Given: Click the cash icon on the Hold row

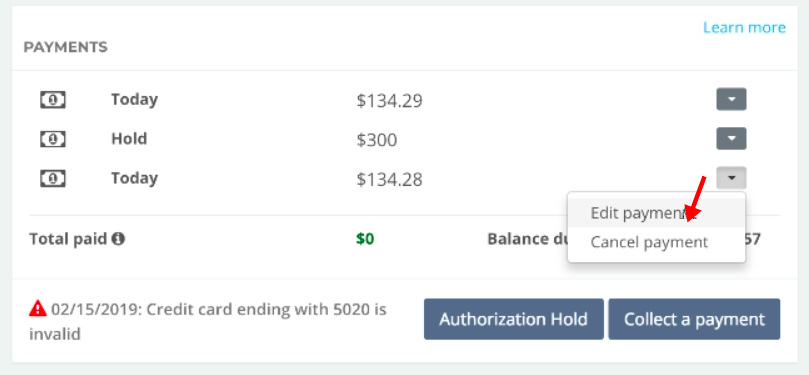Looking at the screenshot, I should tap(53, 139).
